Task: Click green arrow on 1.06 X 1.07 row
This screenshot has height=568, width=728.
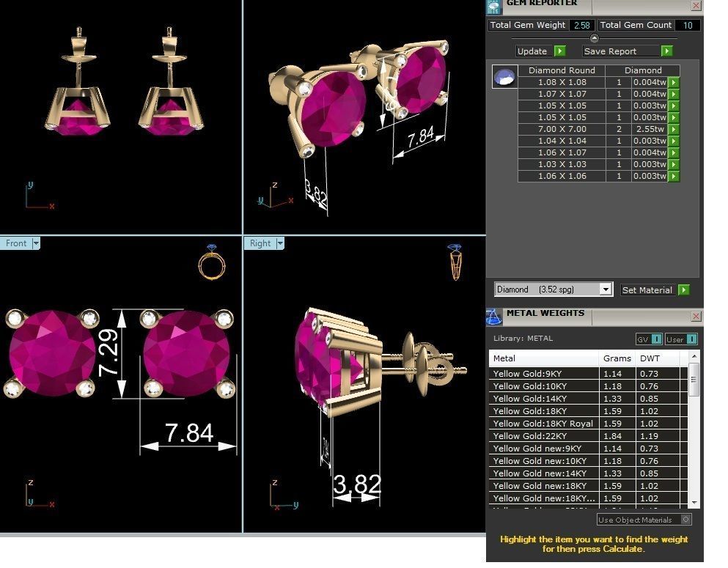Action: 674,152
